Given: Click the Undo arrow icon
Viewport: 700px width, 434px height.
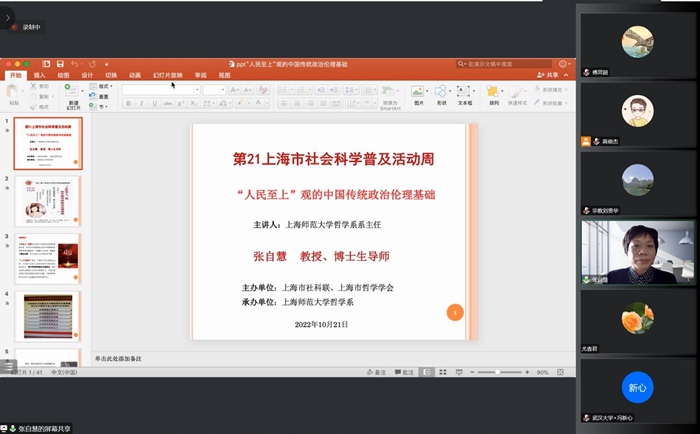Looking at the screenshot, I should pos(77,64).
